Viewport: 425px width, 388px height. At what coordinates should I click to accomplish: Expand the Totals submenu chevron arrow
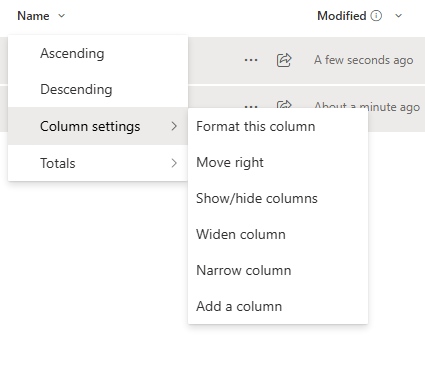pyautogui.click(x=174, y=163)
